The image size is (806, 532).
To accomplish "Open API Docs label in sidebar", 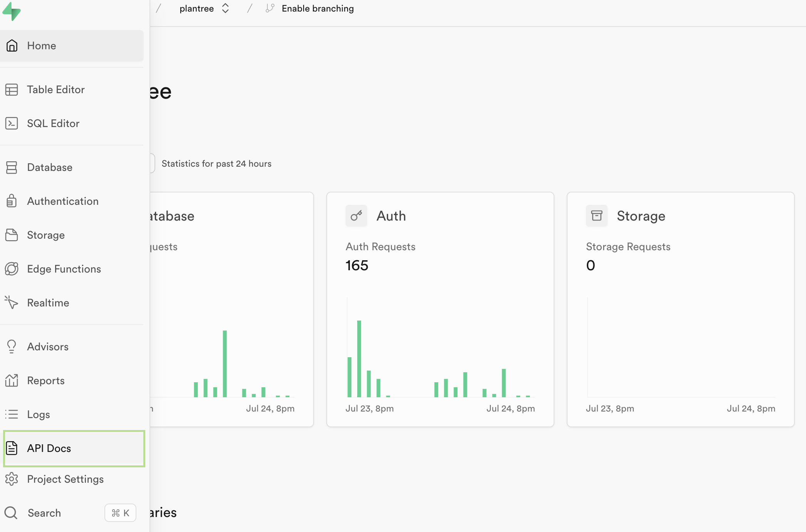I will [49, 448].
